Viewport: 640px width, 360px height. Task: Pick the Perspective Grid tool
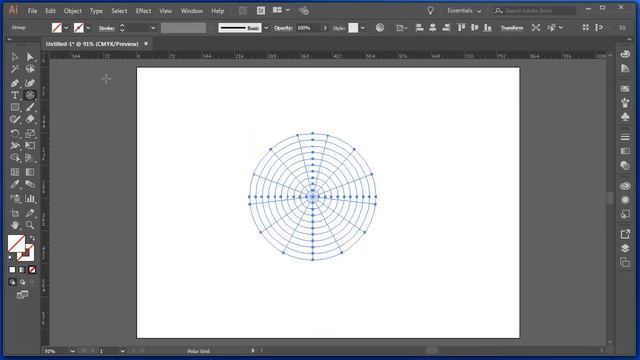click(x=30, y=158)
